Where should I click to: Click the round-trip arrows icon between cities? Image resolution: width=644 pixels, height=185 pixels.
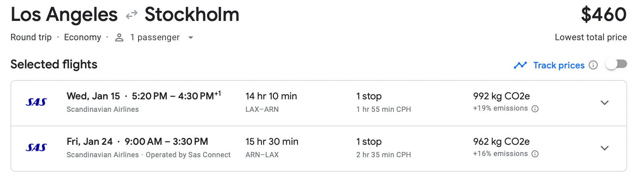[x=131, y=15]
